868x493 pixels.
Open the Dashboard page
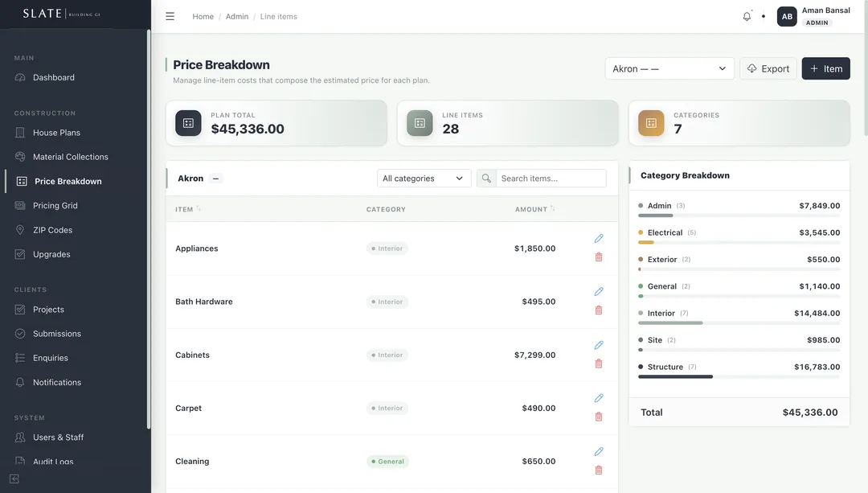pos(53,77)
